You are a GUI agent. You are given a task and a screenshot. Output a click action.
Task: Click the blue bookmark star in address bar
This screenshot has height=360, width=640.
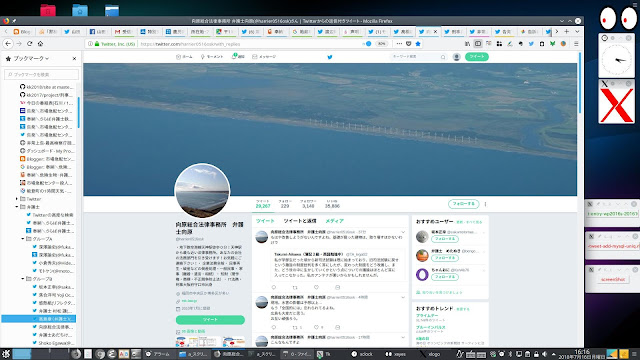pos(418,44)
